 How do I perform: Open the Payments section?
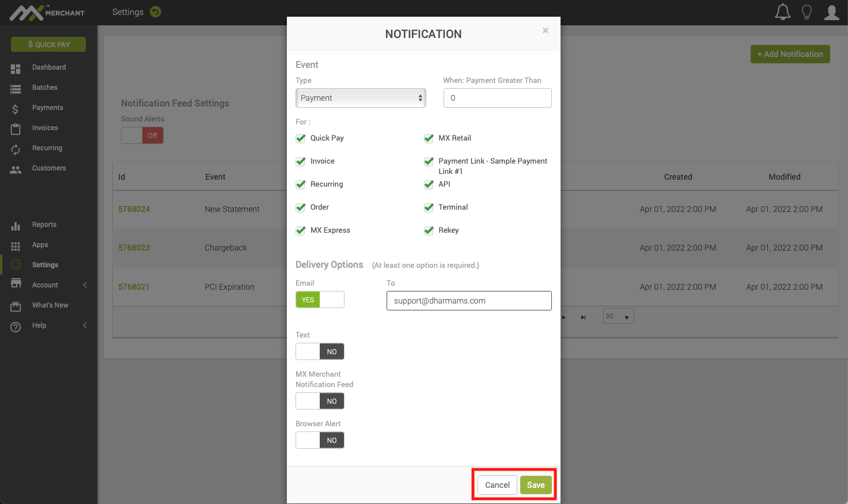click(48, 108)
